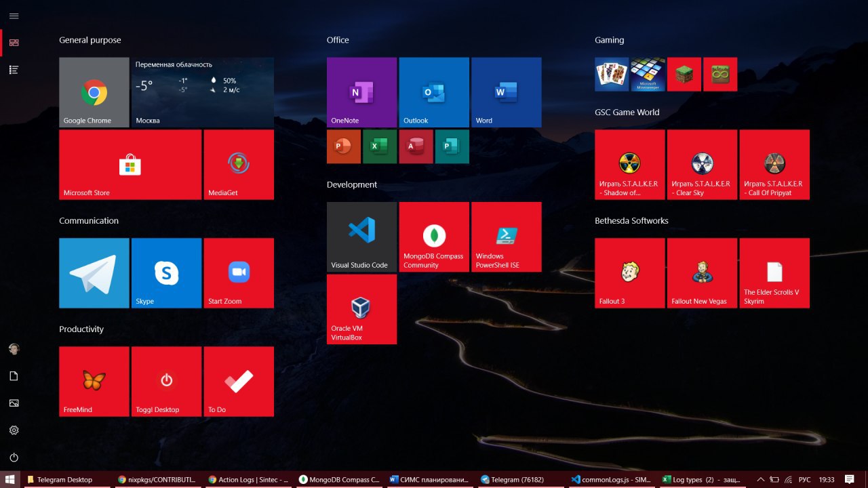Launch Microsoft Store tile
Viewport: 868px width, 488px height.
coord(130,165)
